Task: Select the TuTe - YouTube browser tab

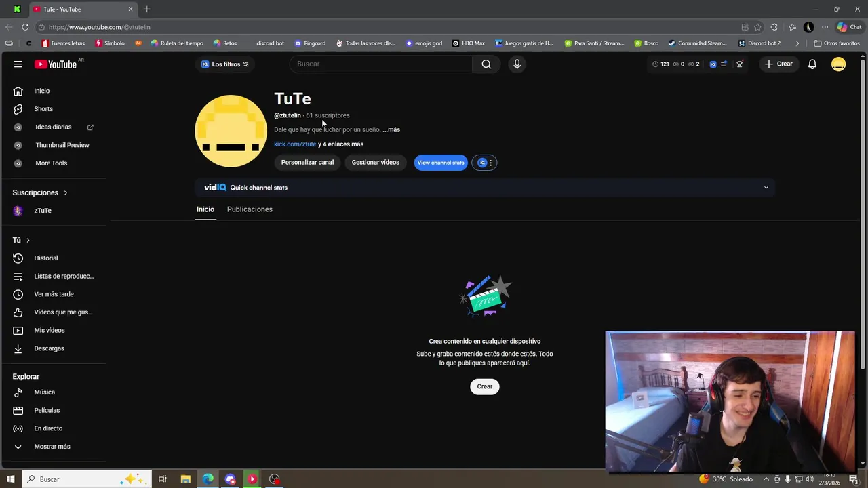Action: [x=83, y=9]
